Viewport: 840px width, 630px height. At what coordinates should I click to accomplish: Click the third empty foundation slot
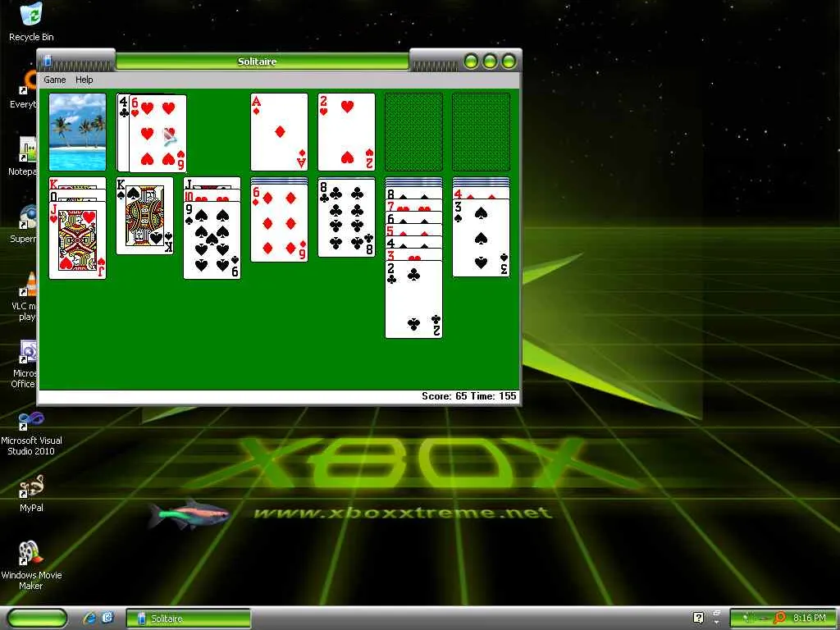pyautogui.click(x=413, y=132)
